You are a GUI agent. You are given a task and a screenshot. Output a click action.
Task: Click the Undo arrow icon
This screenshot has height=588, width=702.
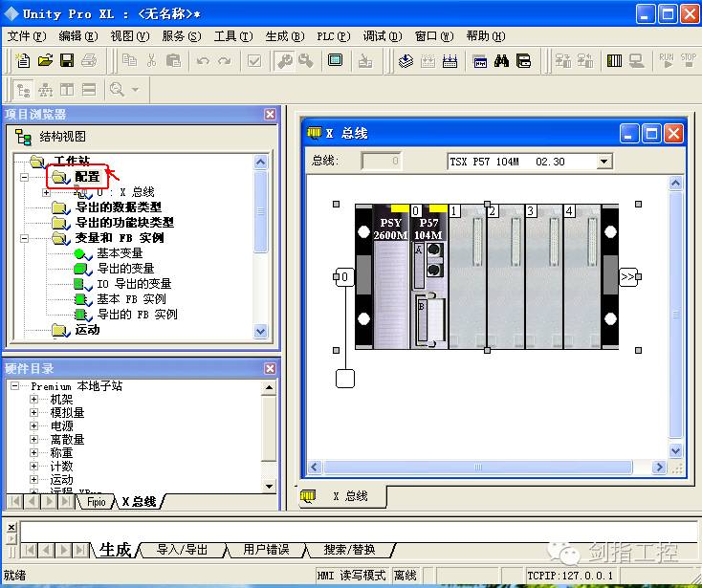point(203,61)
